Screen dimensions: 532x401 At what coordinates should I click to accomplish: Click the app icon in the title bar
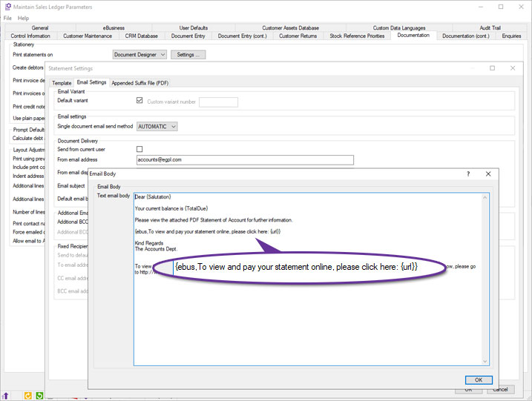point(7,7)
